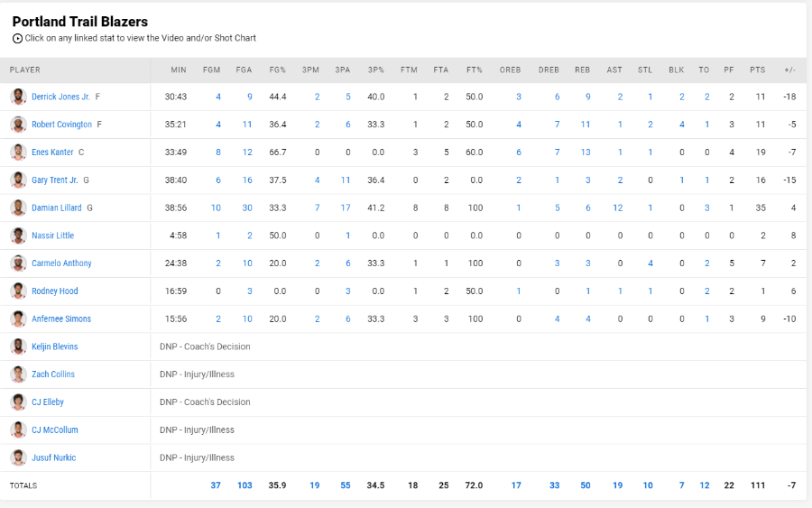Click Zach Collins' DNP - Injury/Illness text
The height and width of the screenshot is (508, 812).
197,374
